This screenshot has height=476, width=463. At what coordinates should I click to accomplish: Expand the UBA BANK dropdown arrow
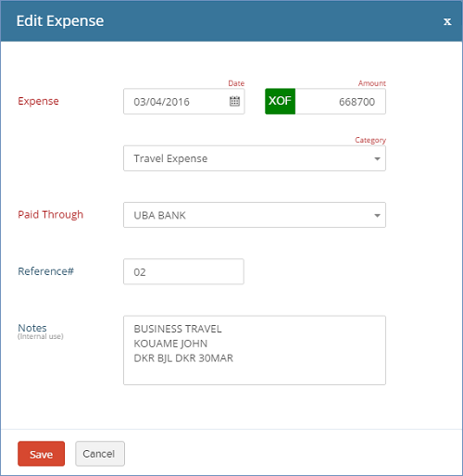(x=377, y=215)
